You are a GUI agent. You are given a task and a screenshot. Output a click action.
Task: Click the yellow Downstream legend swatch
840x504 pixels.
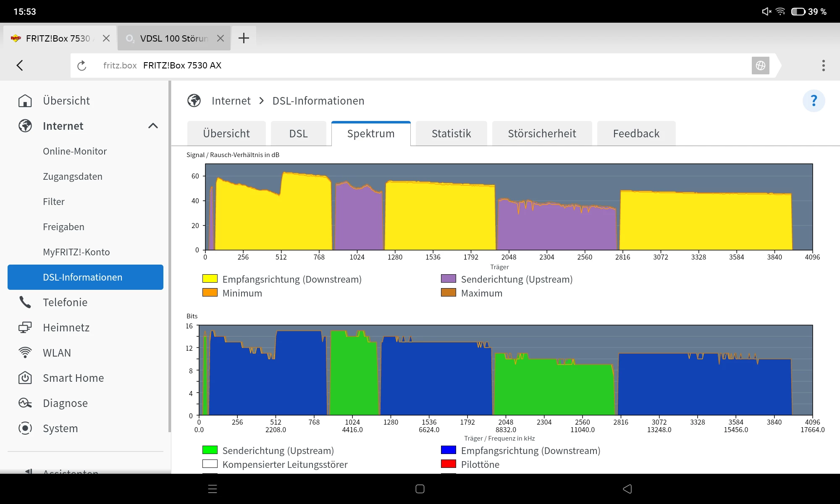tap(210, 279)
